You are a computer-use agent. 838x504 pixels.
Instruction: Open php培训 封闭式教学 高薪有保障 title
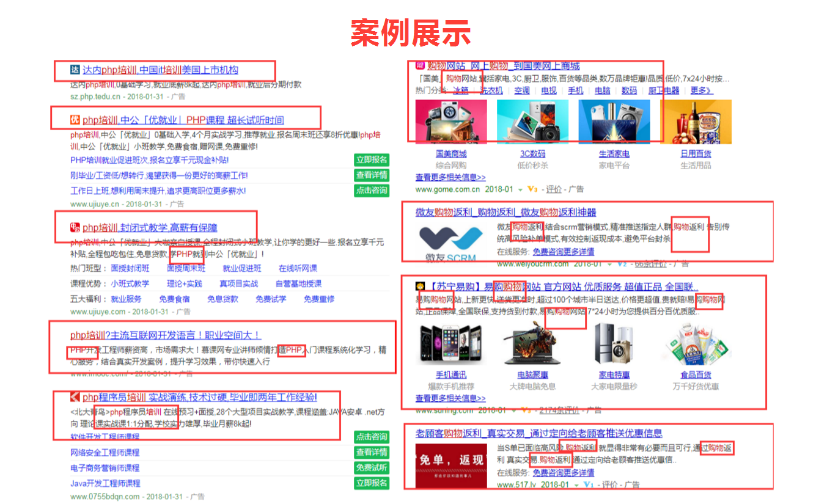pyautogui.click(x=150, y=228)
